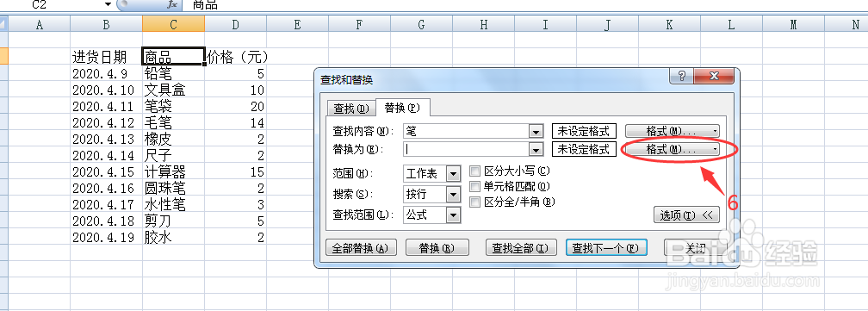Click the 替换 button at the dialog bottom
The height and width of the screenshot is (311, 868).
pyautogui.click(x=437, y=248)
